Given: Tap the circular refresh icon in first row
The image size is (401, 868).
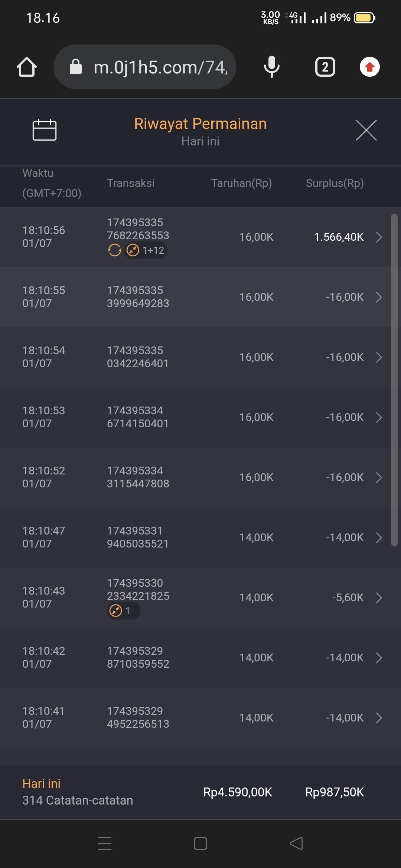Looking at the screenshot, I should tap(114, 250).
